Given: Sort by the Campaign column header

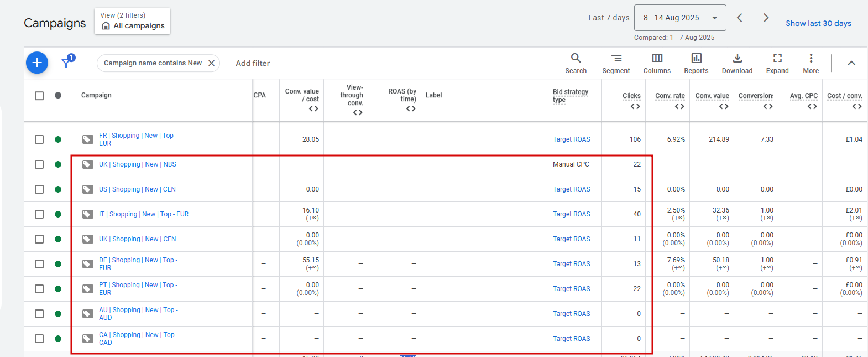Looking at the screenshot, I should [x=96, y=95].
